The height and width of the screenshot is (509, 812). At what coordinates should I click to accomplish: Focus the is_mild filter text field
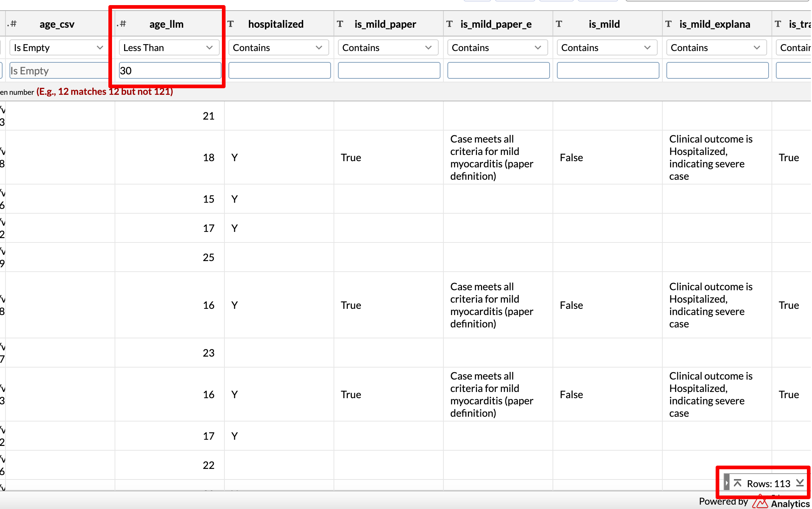(608, 70)
